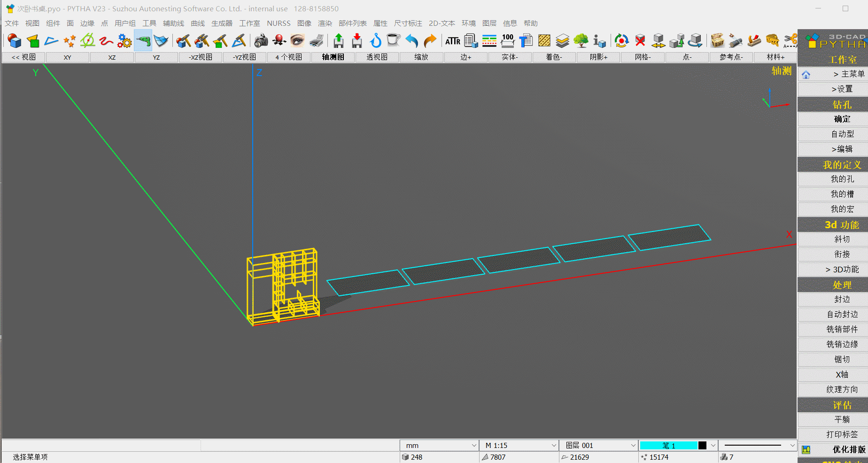Toggle the 实体- solid display button
868x463 pixels.
click(510, 57)
